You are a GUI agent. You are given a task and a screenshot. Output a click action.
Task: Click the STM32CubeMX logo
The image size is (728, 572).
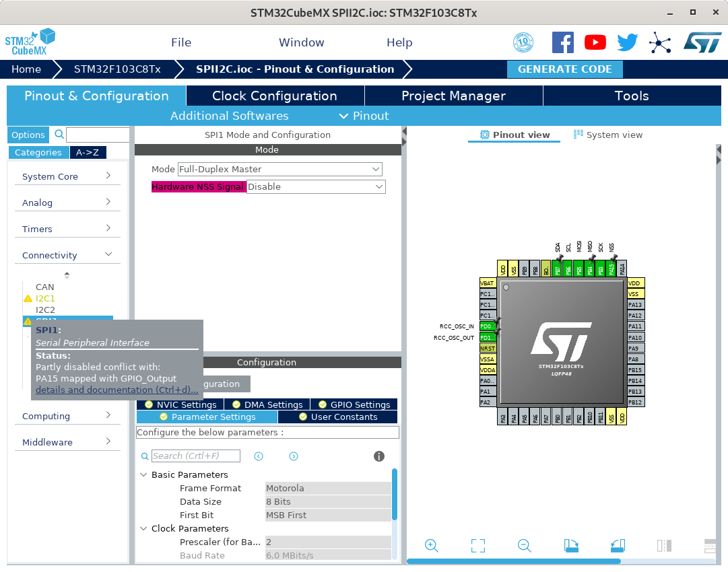click(30, 42)
